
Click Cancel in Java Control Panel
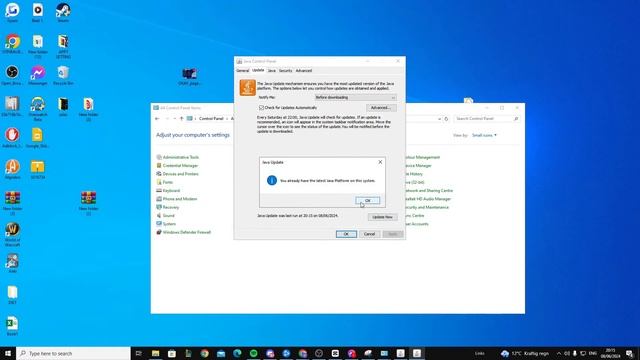click(369, 234)
